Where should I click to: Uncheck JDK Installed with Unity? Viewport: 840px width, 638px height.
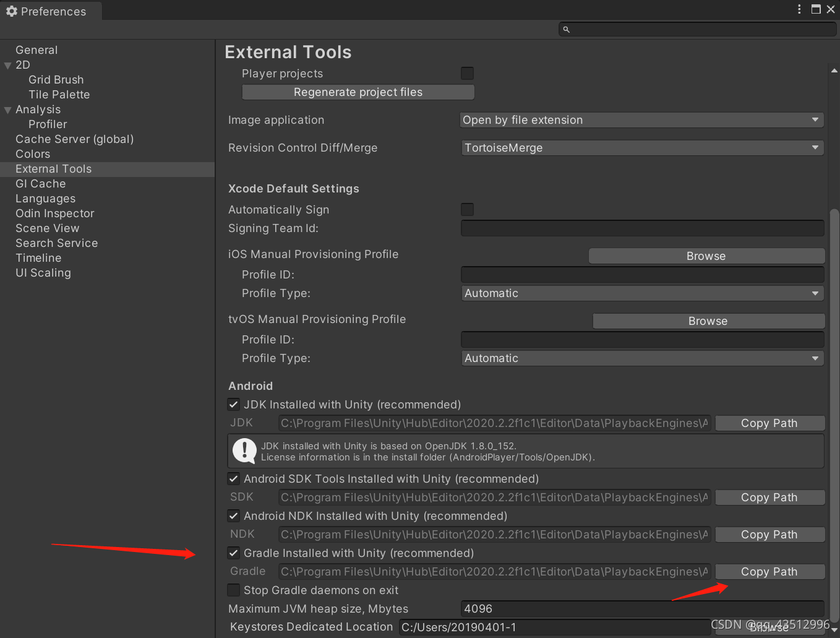[x=233, y=404]
